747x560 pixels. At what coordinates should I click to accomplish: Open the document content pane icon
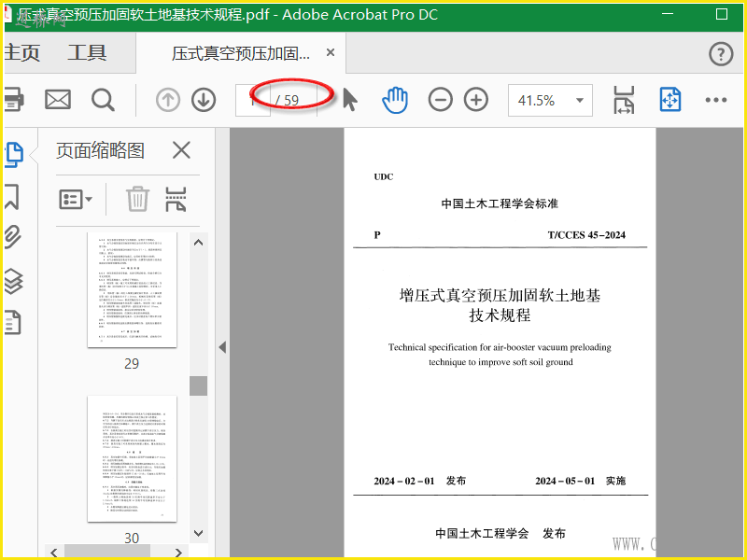click(13, 322)
